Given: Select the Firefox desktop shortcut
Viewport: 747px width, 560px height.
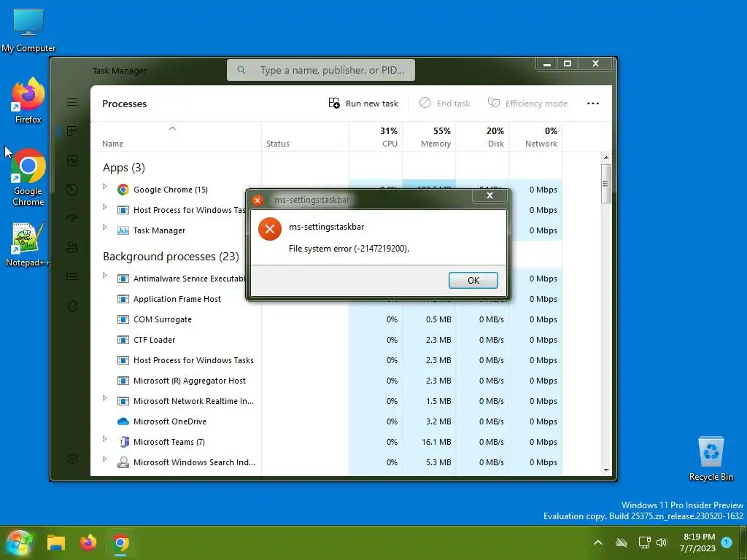Looking at the screenshot, I should 28,101.
